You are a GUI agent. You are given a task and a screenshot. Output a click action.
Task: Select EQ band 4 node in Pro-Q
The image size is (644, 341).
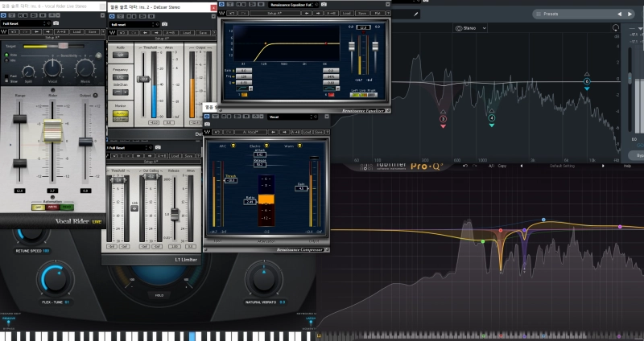tap(492, 118)
